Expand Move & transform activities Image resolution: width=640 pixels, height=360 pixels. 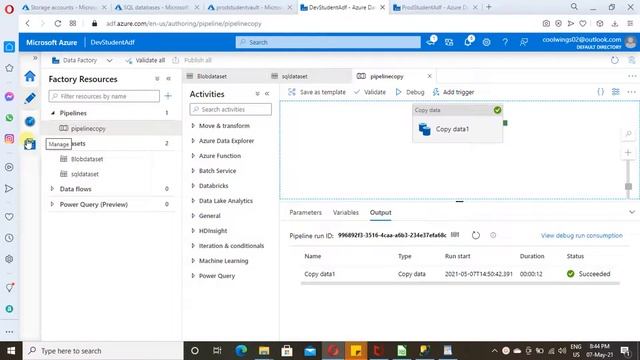click(x=193, y=126)
